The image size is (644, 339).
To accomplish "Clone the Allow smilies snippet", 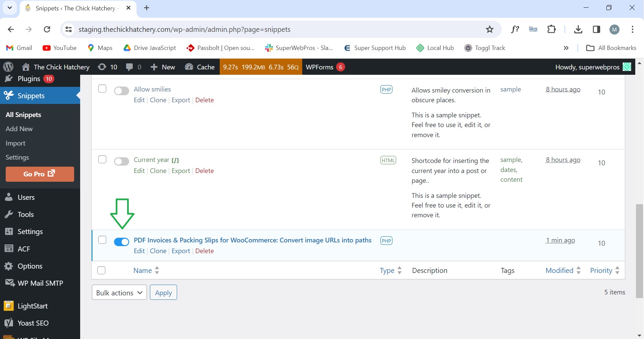I will 158,100.
